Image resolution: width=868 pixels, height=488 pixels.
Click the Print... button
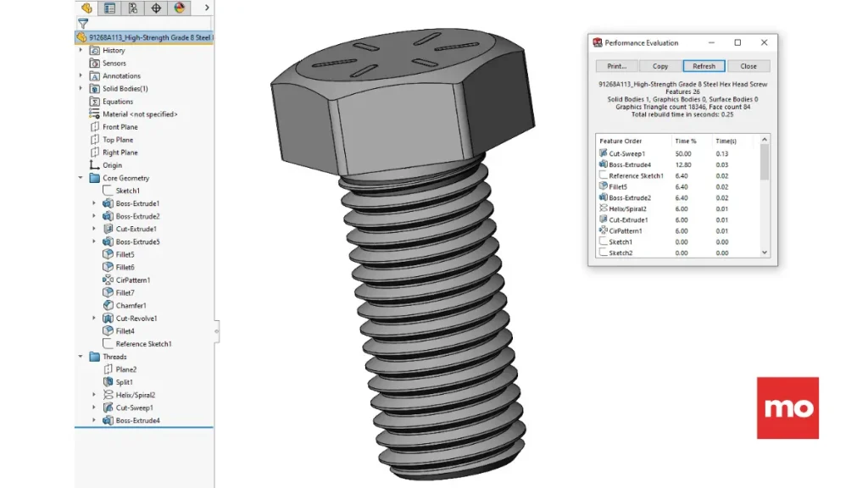click(x=617, y=66)
